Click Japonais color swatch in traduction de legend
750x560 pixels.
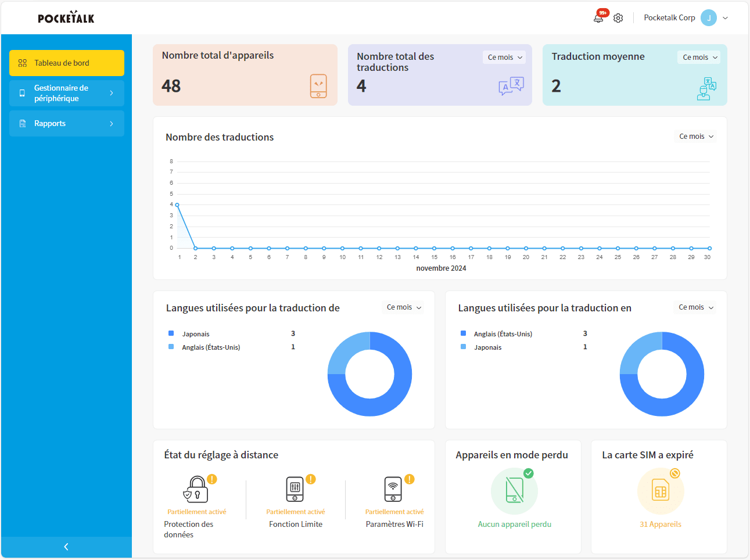click(x=171, y=333)
